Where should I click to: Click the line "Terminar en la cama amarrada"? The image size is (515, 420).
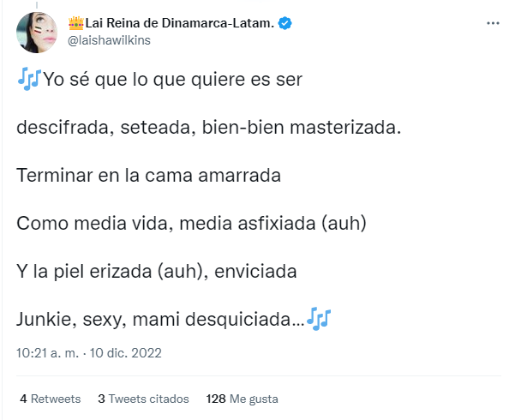pos(149,176)
